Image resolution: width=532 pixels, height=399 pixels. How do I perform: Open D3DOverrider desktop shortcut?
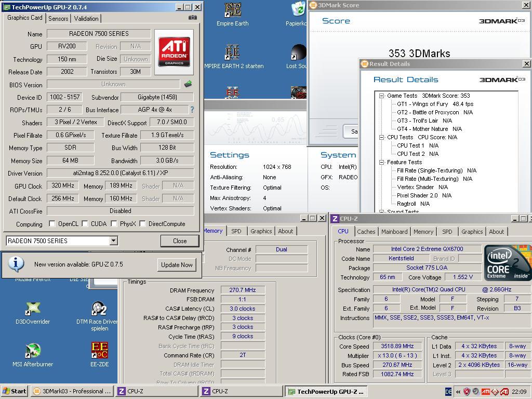point(33,312)
